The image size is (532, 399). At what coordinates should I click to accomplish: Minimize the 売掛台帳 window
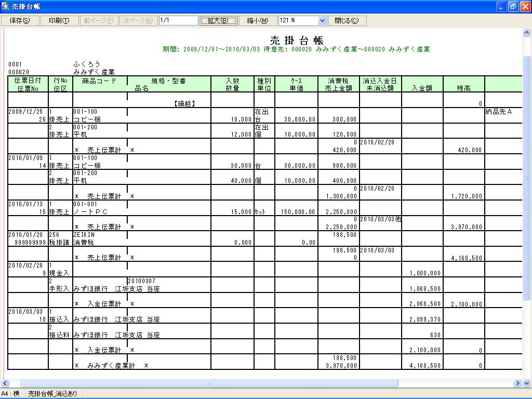[x=501, y=6]
